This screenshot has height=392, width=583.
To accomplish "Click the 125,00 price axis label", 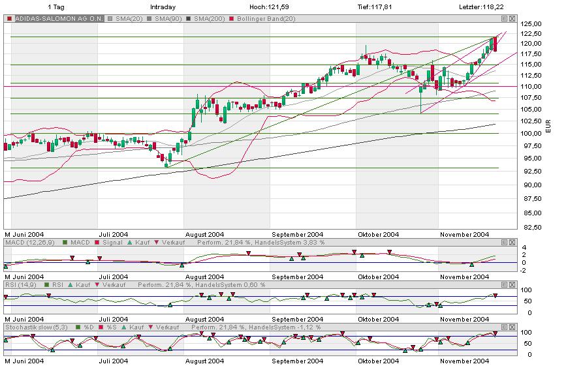I will click(531, 23).
